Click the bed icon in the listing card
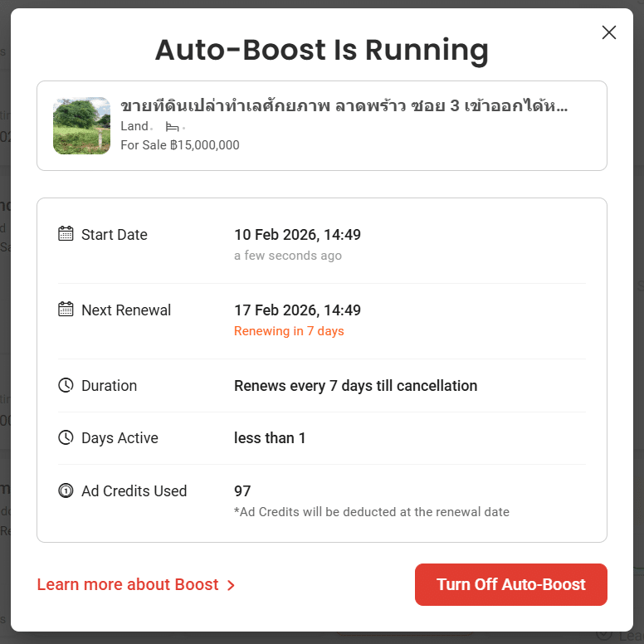Image resolution: width=644 pixels, height=644 pixels. 172,127
